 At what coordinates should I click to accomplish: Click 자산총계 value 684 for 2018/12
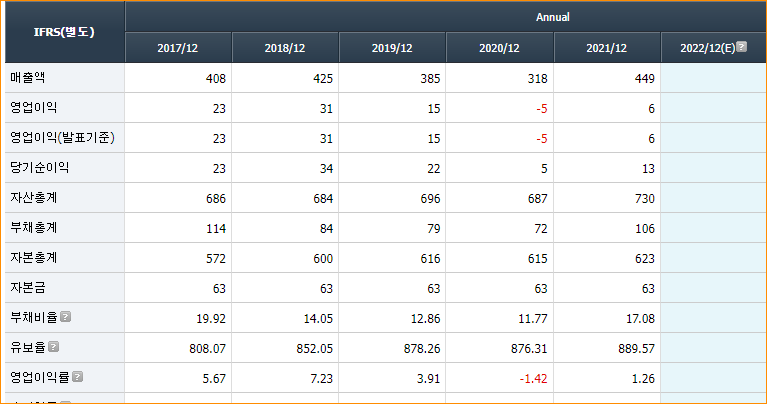323,199
